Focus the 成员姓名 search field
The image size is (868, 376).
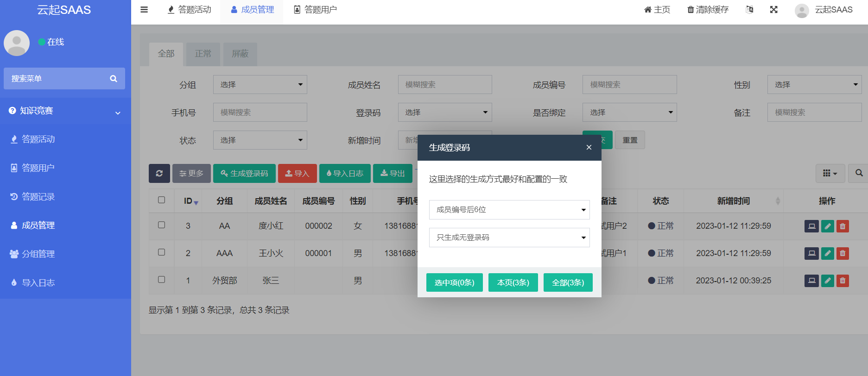click(445, 85)
